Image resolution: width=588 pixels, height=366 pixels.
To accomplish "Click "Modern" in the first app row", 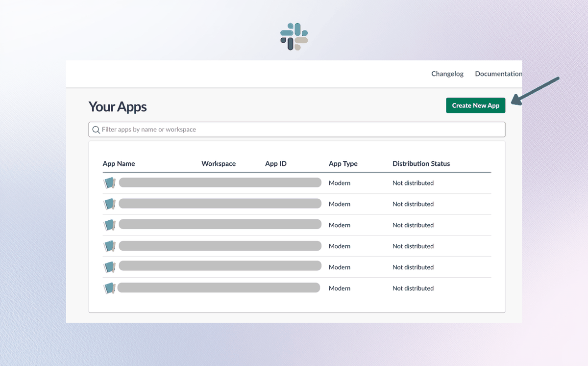I will click(x=340, y=183).
